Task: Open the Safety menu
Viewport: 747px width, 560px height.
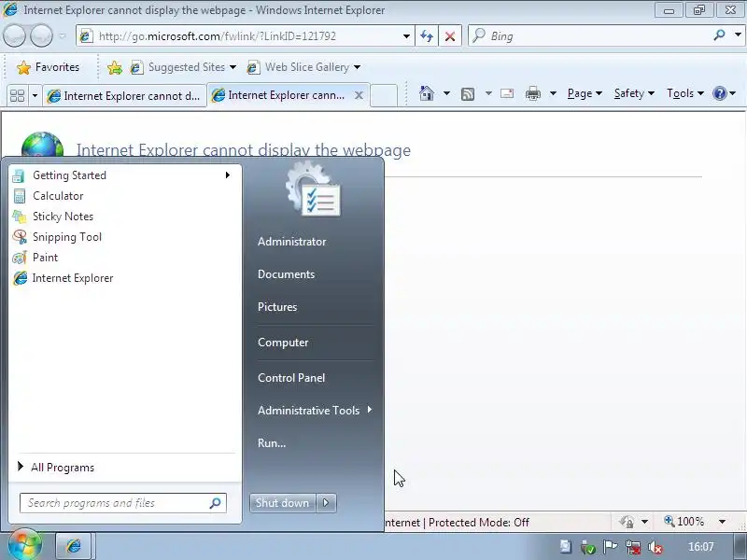Action: tap(634, 93)
